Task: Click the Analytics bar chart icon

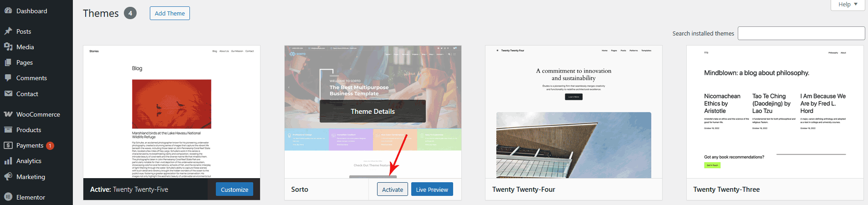Action: click(8, 161)
